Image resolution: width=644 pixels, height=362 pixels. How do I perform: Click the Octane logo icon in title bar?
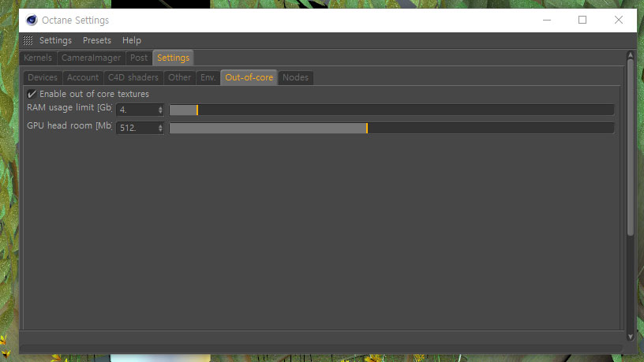pos(32,21)
